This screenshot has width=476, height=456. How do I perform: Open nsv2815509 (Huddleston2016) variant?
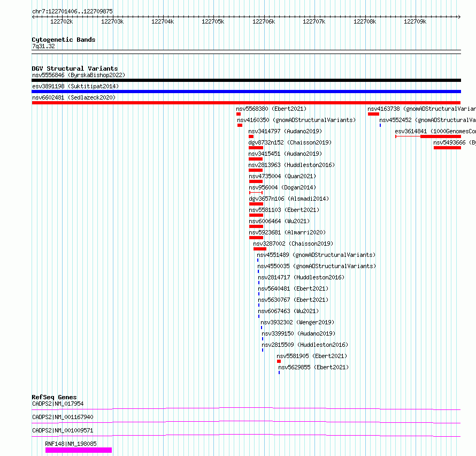(305, 345)
